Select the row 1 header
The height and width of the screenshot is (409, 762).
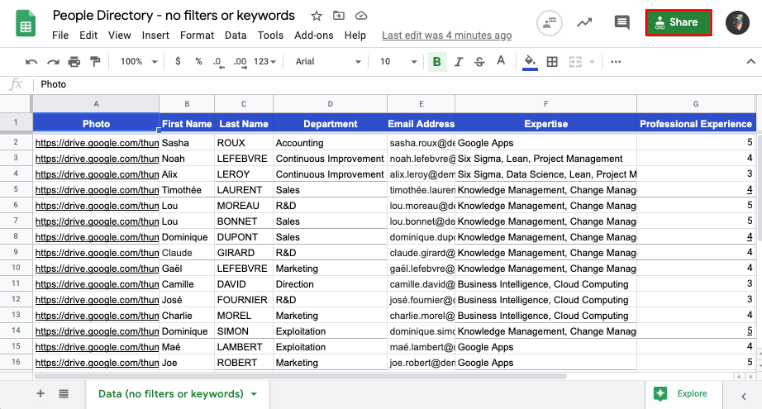(16, 122)
